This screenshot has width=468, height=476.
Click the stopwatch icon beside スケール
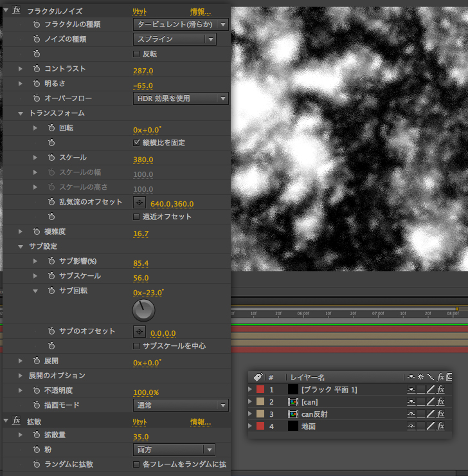click(x=51, y=158)
